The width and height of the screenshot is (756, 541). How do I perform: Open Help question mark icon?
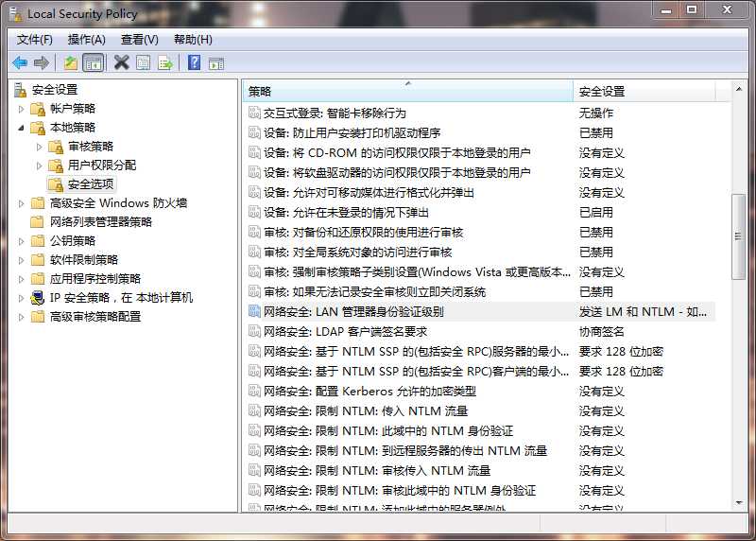click(195, 62)
